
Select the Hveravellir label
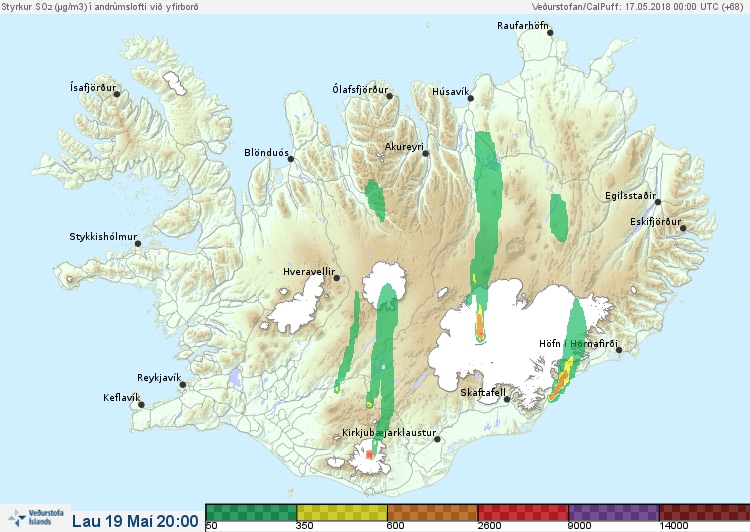point(309,272)
